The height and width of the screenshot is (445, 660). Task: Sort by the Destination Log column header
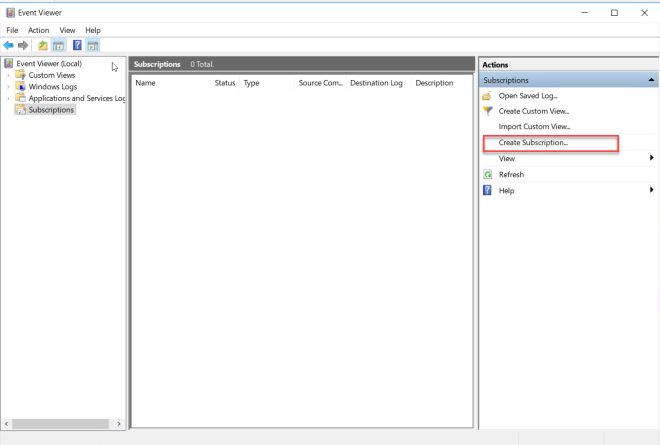(x=376, y=83)
